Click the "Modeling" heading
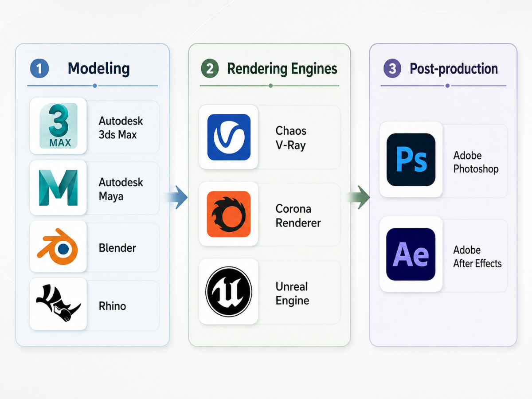 pyautogui.click(x=99, y=69)
